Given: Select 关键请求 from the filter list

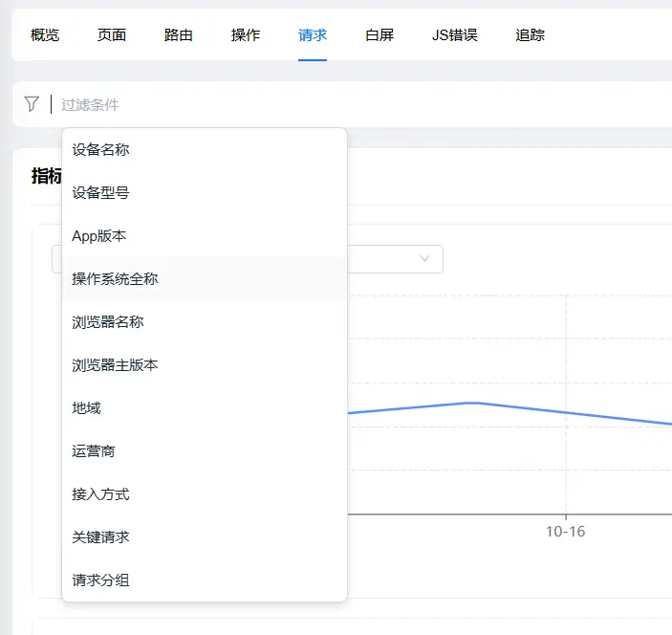Looking at the screenshot, I should 101,536.
